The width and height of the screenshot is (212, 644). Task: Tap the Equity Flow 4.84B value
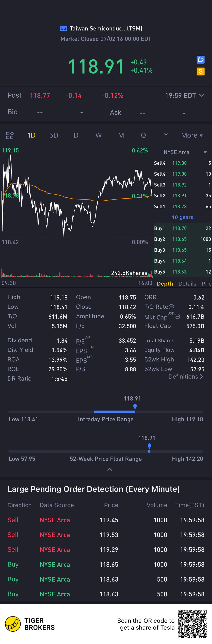[x=197, y=350]
